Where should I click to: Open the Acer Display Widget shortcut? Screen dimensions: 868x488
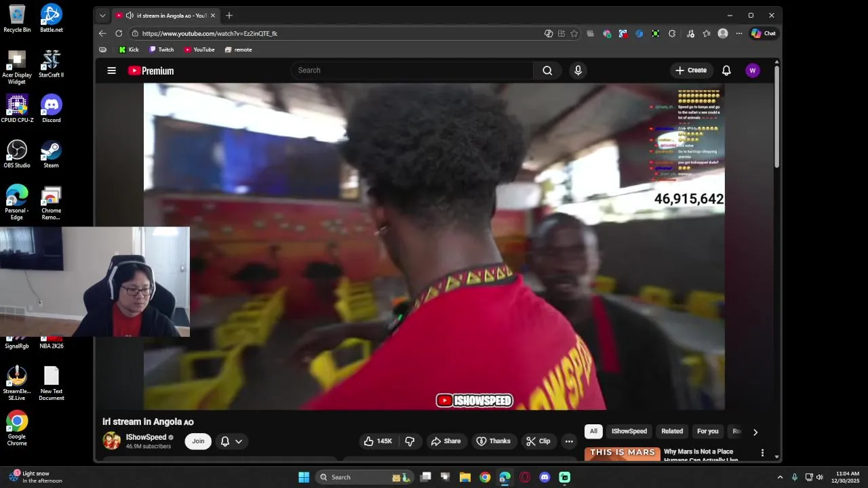pos(17,67)
